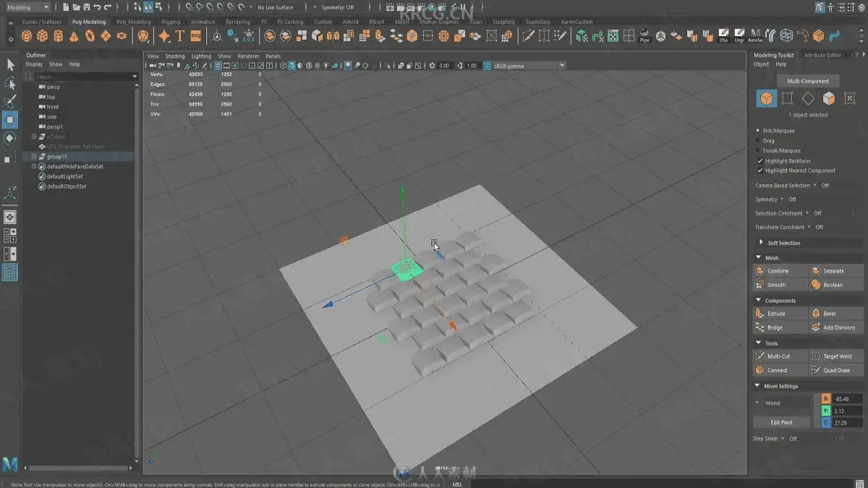Toggle X axis move constraint box
This screenshot has width=868, height=488.
click(826, 398)
